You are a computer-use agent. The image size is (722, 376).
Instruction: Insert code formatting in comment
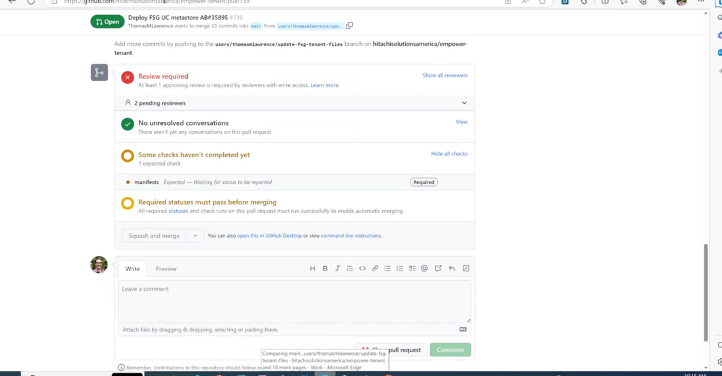[362, 268]
